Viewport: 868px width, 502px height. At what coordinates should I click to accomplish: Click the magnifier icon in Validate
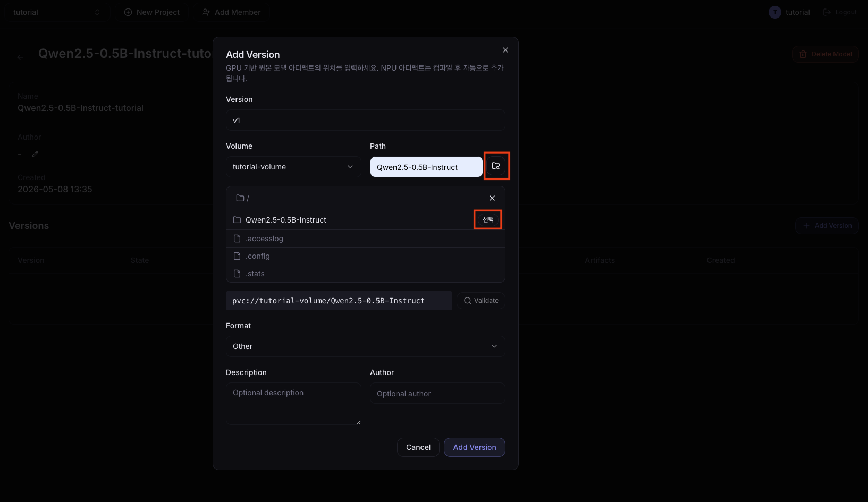pos(468,301)
